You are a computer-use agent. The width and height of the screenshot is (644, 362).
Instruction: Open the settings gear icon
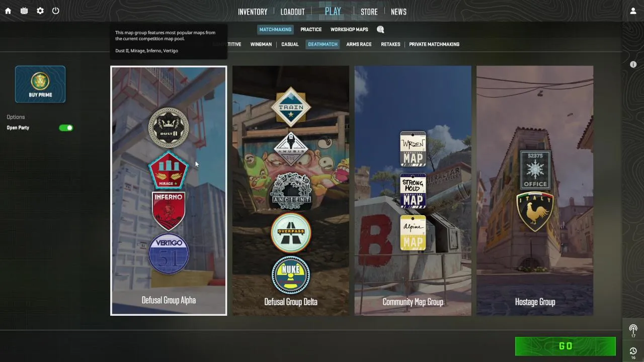pyautogui.click(x=40, y=11)
